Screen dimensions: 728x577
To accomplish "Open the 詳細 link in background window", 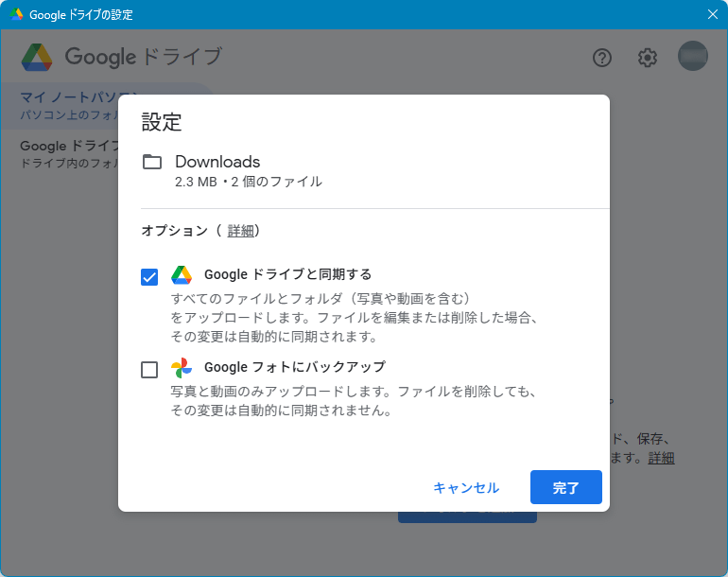I will [661, 458].
